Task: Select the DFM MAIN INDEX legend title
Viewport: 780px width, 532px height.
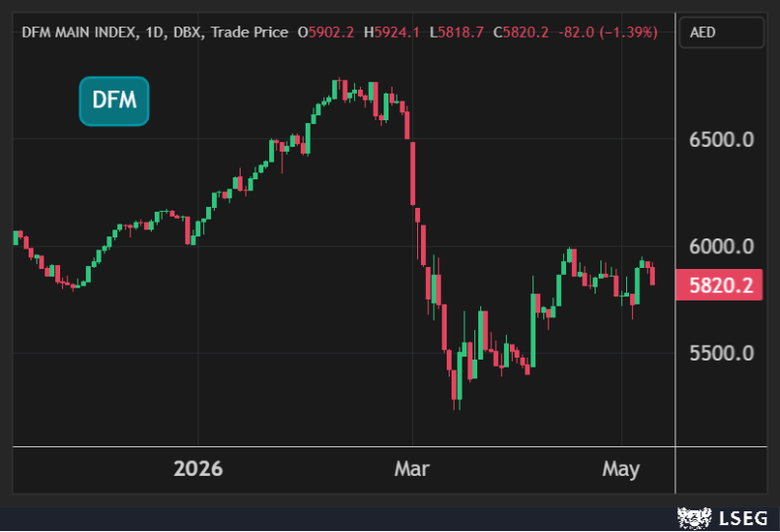Action: pyautogui.click(x=78, y=33)
